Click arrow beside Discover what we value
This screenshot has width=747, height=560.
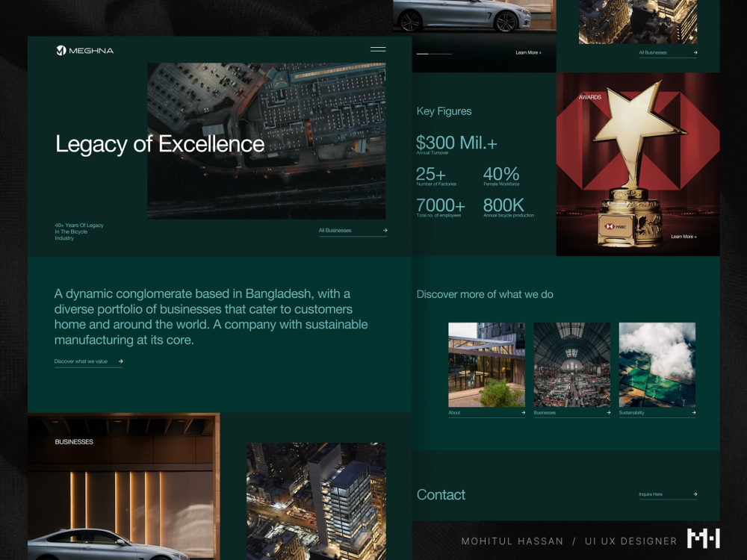120,361
